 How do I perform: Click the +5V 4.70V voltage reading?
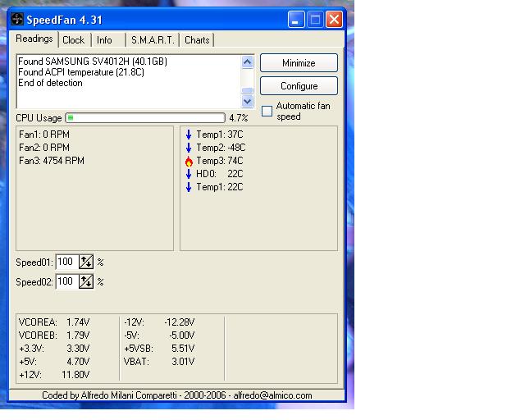[54, 362]
